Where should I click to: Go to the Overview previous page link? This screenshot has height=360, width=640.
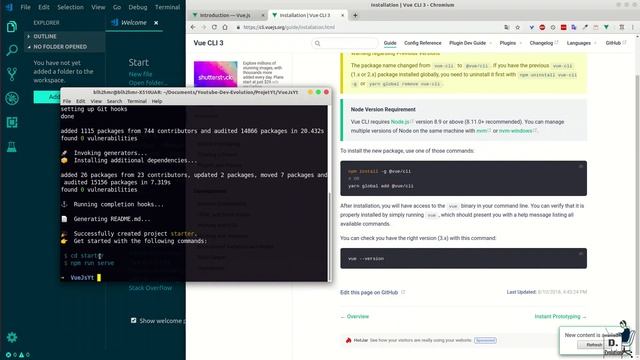[354, 316]
